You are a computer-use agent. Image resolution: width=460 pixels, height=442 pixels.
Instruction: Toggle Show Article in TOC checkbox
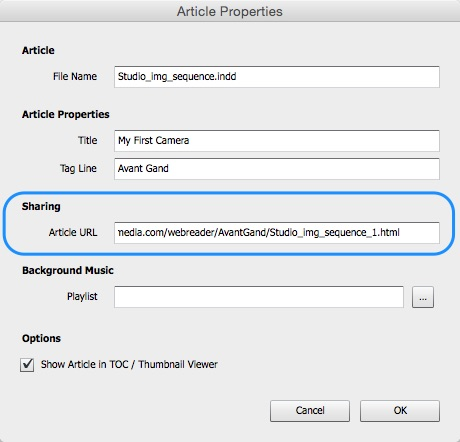pos(27,364)
